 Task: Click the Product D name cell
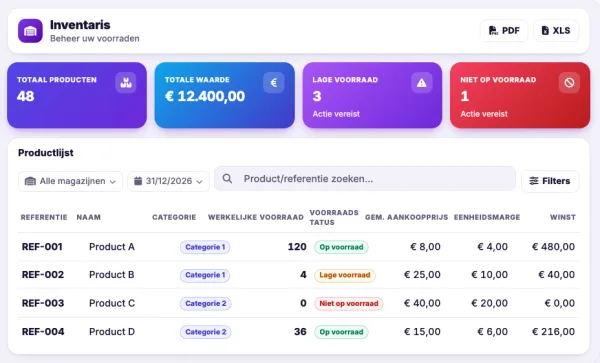pyautogui.click(x=112, y=332)
